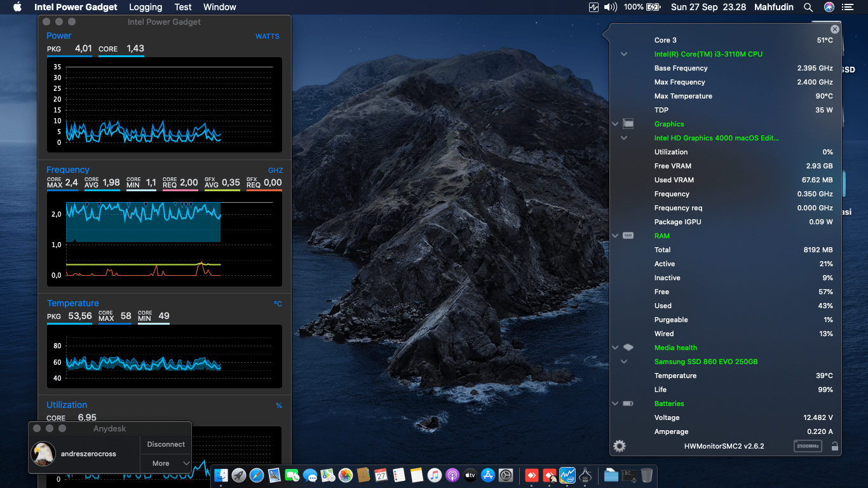Open Spotlight search in menu bar
868x488 pixels.
808,7
